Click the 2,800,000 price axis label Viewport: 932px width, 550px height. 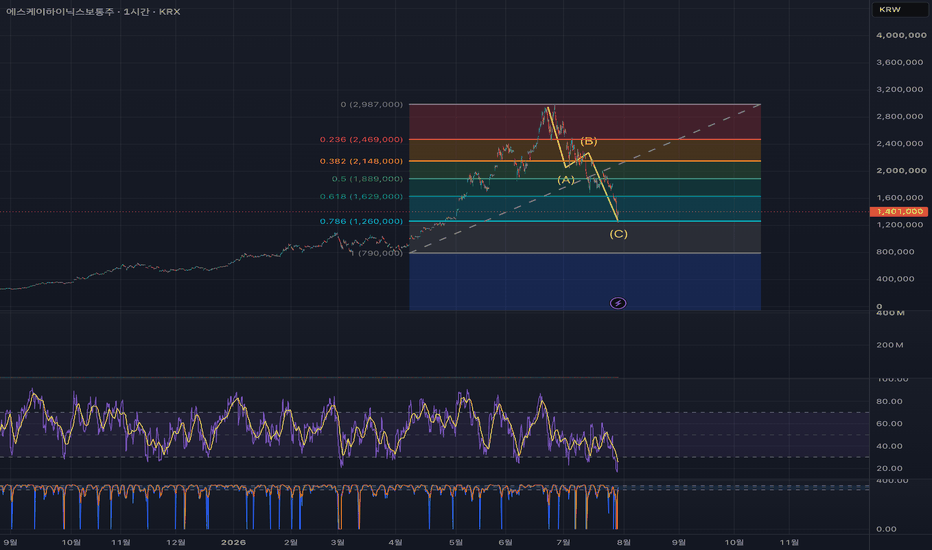point(899,116)
